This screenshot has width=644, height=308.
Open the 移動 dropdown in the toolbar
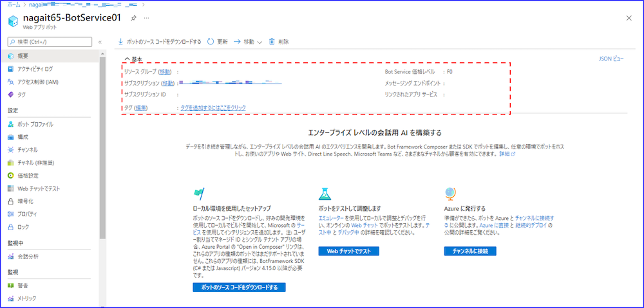[248, 41]
